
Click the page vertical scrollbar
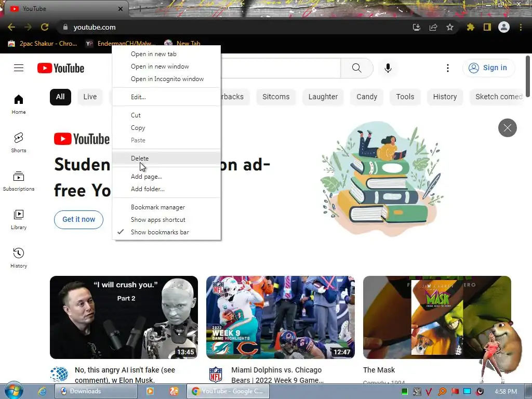click(528, 76)
